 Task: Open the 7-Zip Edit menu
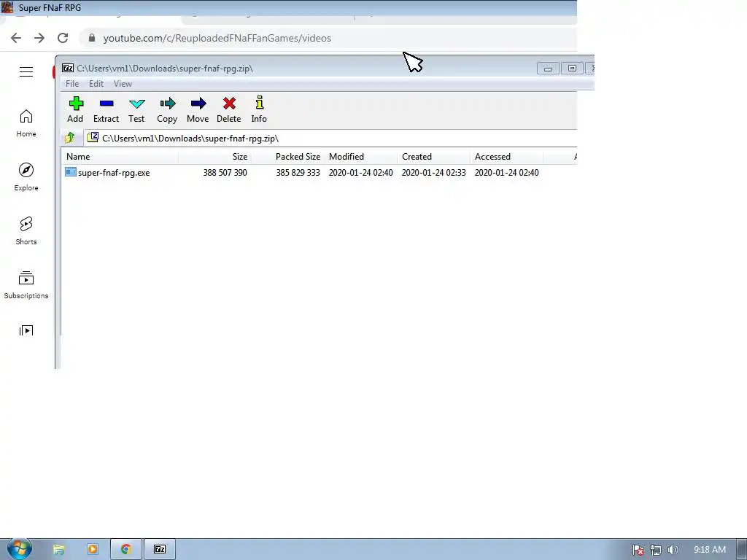click(x=96, y=84)
